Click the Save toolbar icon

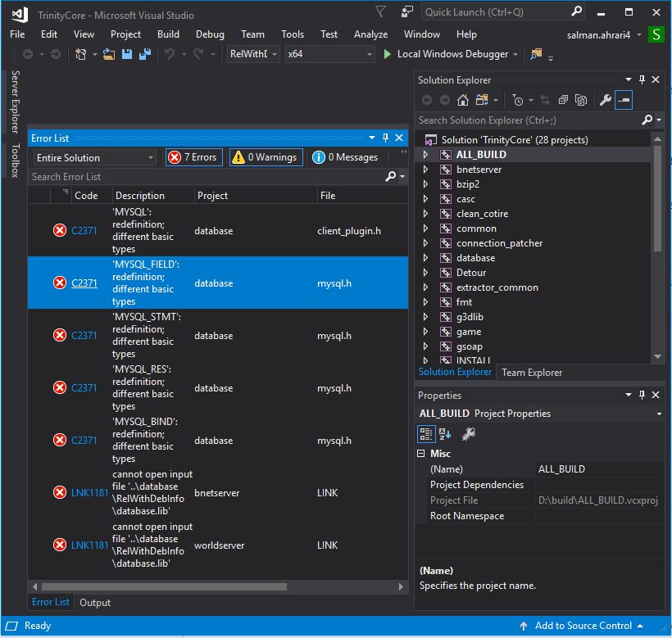pyautogui.click(x=127, y=54)
